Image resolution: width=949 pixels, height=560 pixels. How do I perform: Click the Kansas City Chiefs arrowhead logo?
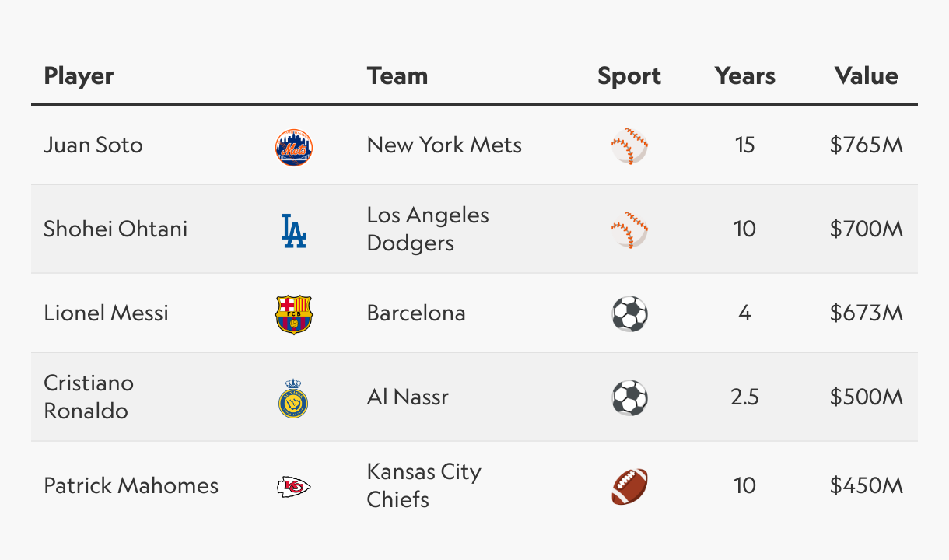294,487
